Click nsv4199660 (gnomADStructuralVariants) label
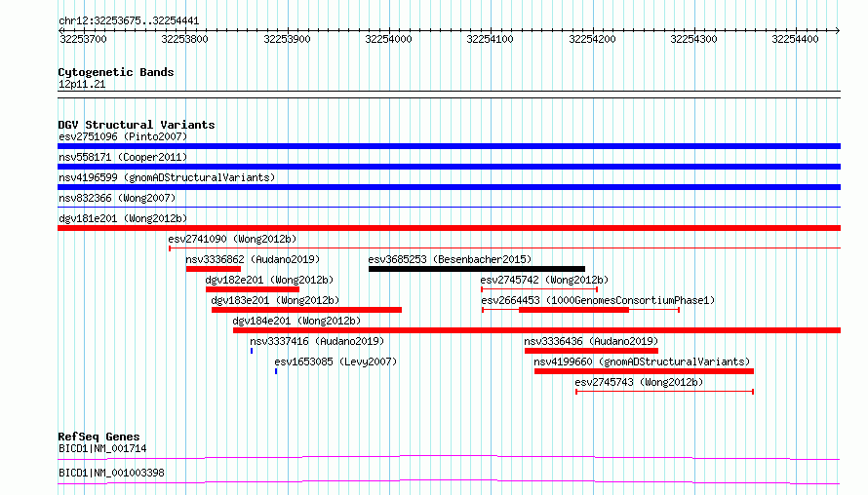Screen dimensions: 868x495 point(642,362)
